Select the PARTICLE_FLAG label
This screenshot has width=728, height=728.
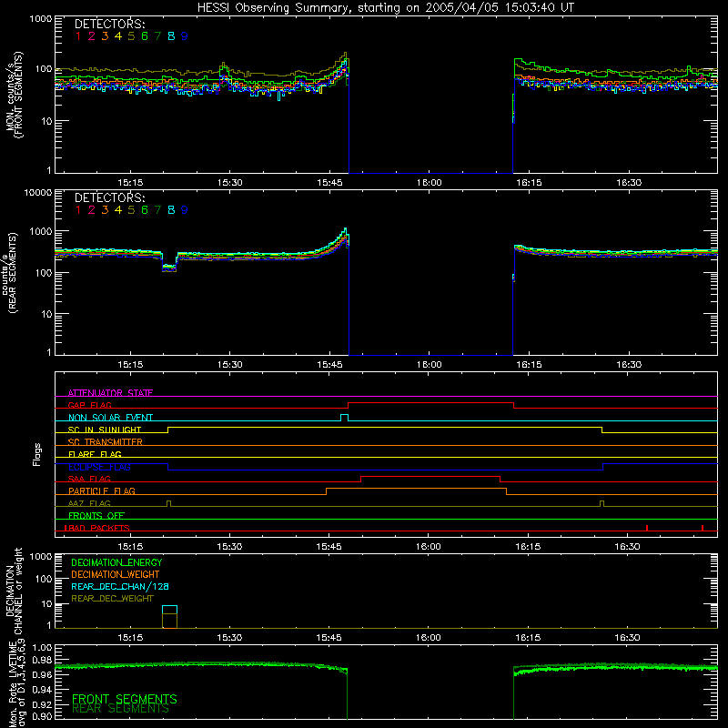(x=102, y=490)
